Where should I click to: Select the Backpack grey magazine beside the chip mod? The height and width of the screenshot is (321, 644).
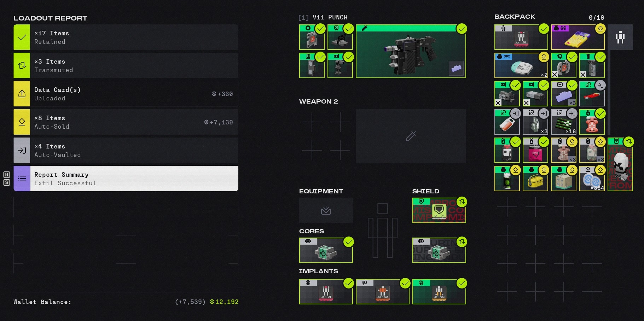(592, 65)
